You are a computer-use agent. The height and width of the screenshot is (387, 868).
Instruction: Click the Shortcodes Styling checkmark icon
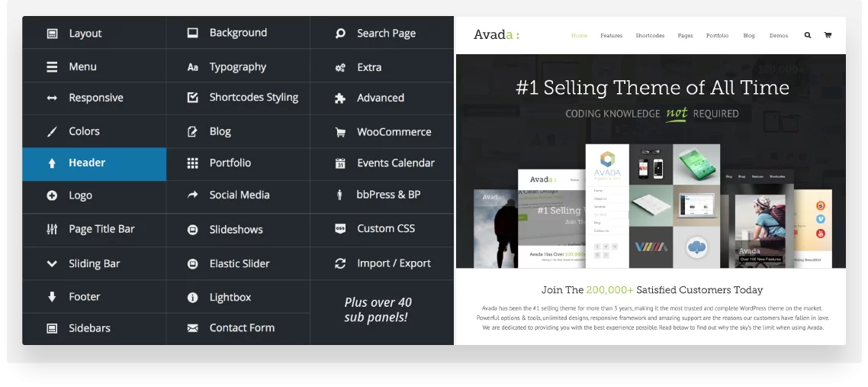pyautogui.click(x=193, y=98)
